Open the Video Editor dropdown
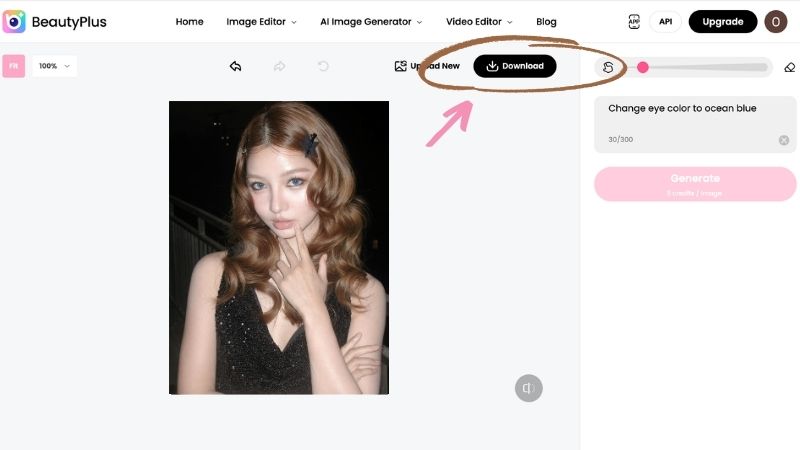This screenshot has width=800, height=450. click(479, 21)
